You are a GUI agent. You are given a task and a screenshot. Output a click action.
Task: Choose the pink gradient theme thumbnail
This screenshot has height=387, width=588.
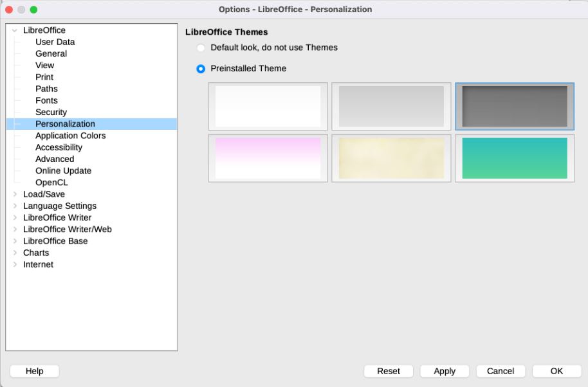268,158
